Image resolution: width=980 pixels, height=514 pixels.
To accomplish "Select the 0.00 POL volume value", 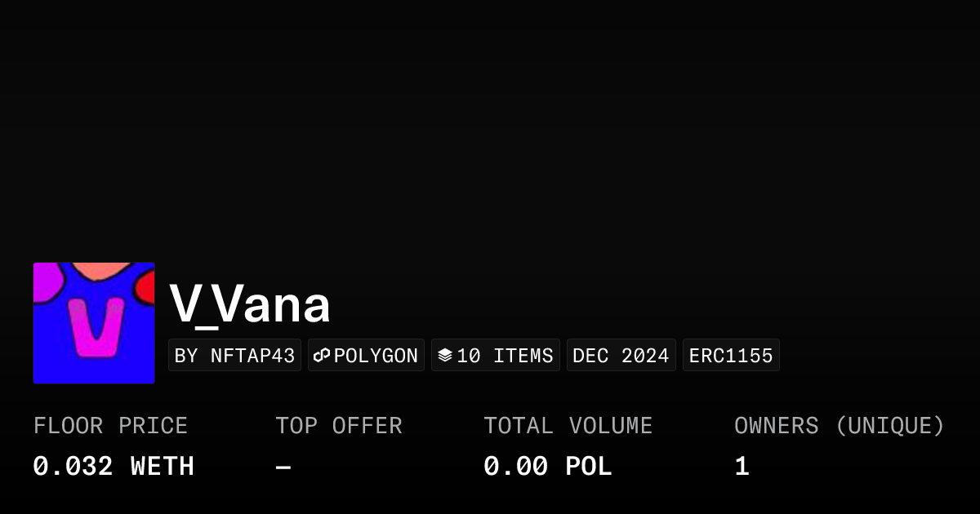I will [547, 467].
